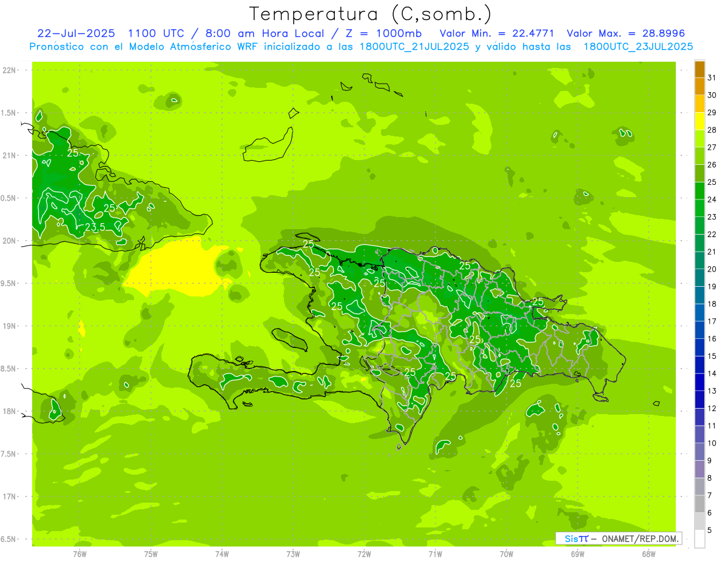Select the '75W' longitude label
The height and width of the screenshot is (562, 728).
pyautogui.click(x=151, y=554)
